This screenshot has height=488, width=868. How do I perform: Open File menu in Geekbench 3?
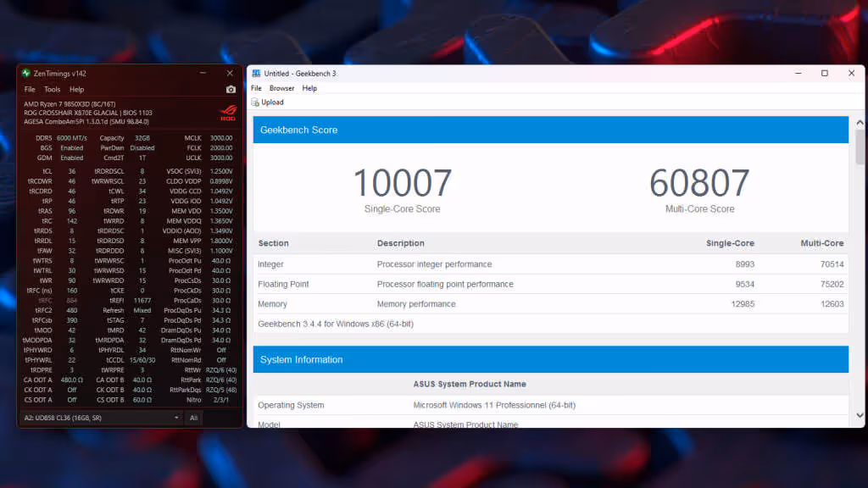(x=256, y=88)
